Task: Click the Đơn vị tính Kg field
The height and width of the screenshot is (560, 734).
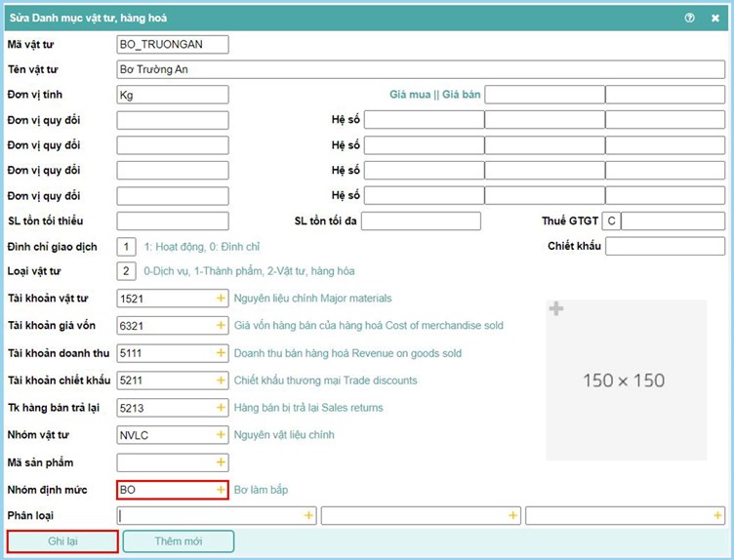Action: click(172, 95)
